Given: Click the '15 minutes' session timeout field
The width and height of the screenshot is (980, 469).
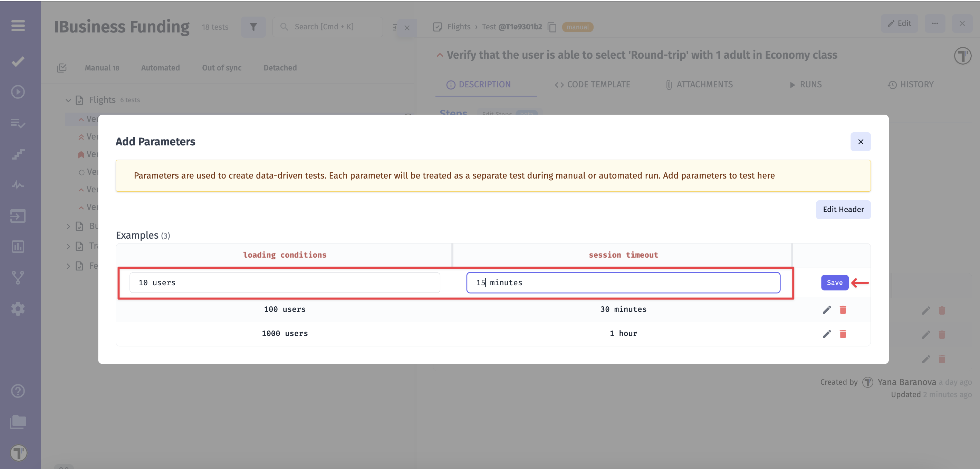Looking at the screenshot, I should click(x=623, y=283).
